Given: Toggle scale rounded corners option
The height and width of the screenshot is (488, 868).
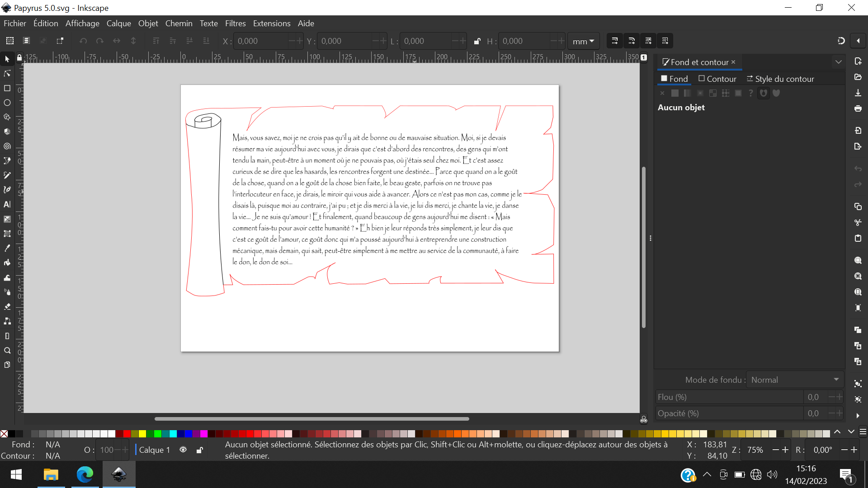Looking at the screenshot, I should pyautogui.click(x=632, y=41).
